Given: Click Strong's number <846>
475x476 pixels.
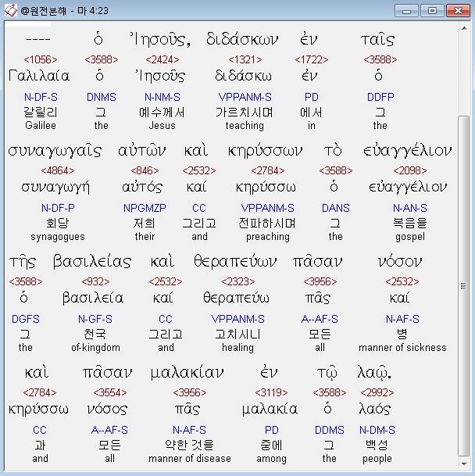Looking at the screenshot, I should (145, 170).
